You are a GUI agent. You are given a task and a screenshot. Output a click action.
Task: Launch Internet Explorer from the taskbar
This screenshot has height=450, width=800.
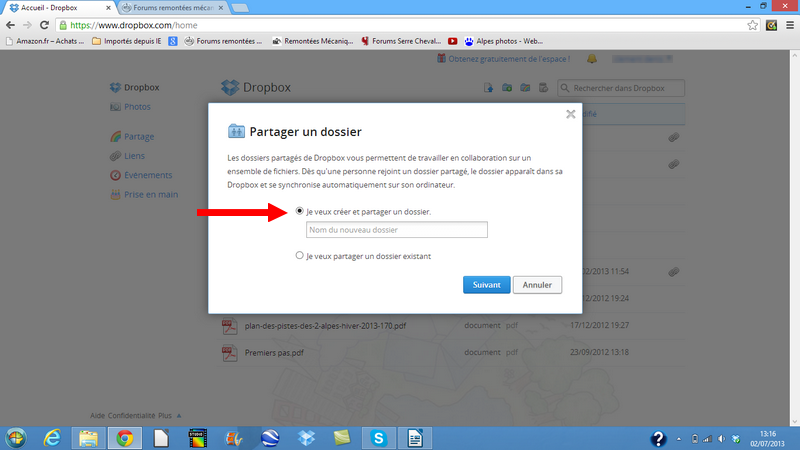click(52, 438)
